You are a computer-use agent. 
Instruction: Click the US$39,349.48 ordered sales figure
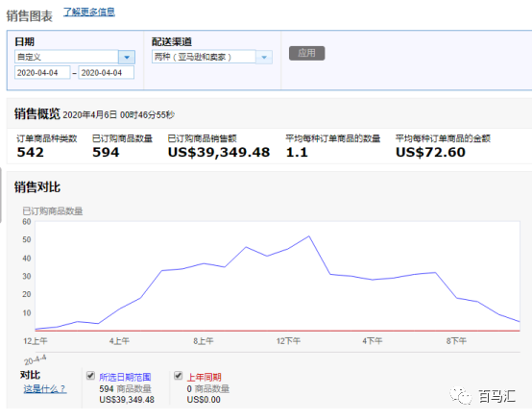[219, 152]
